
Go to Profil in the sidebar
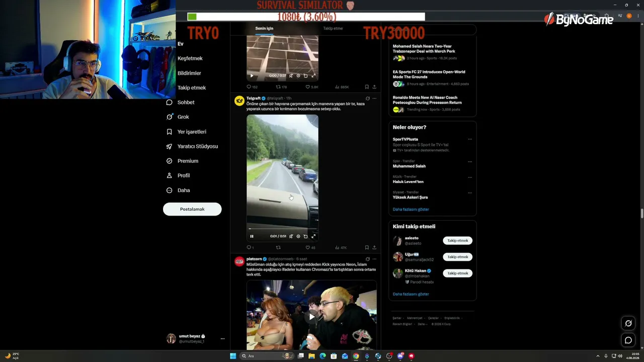point(178,175)
